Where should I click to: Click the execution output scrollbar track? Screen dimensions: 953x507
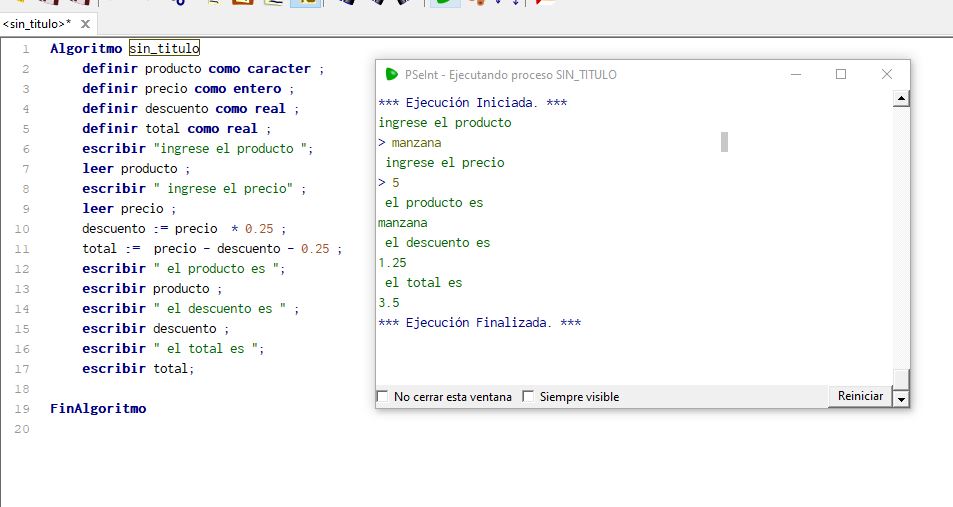(901, 240)
